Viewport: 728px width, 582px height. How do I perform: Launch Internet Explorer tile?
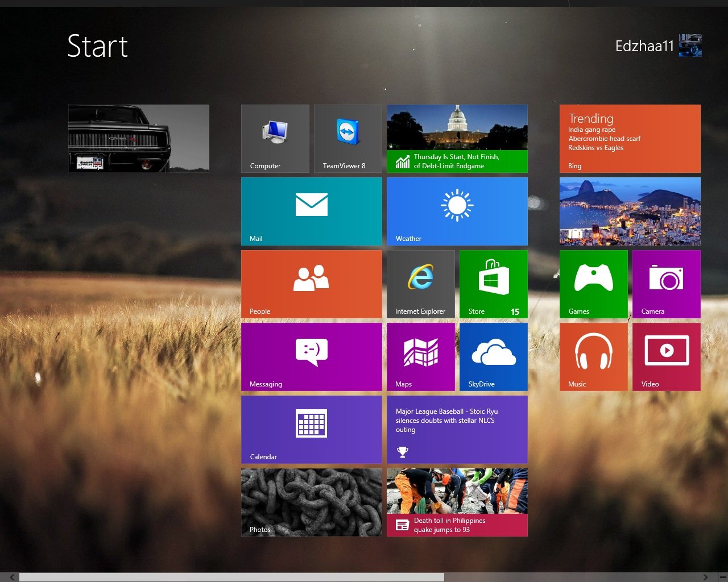click(421, 284)
